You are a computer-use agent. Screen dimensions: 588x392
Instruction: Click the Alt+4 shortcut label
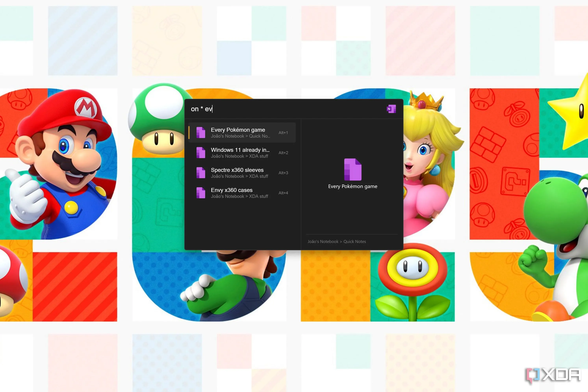point(283,193)
